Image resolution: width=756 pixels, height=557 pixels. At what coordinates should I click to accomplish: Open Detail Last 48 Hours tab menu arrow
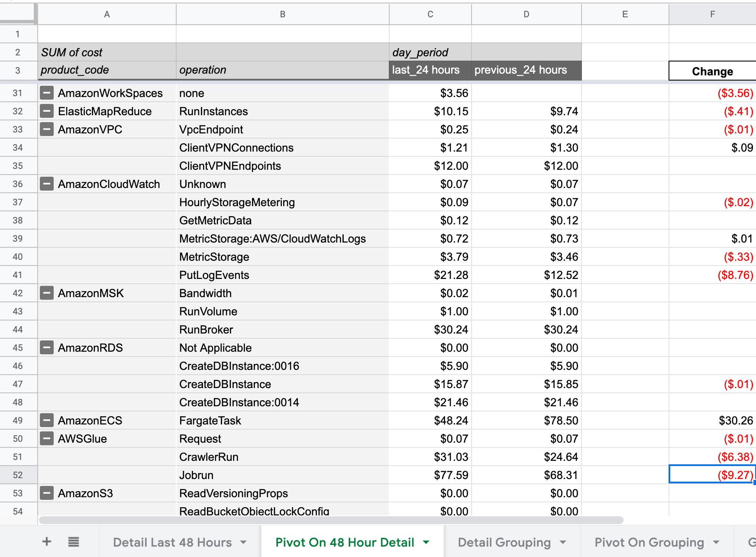click(243, 542)
